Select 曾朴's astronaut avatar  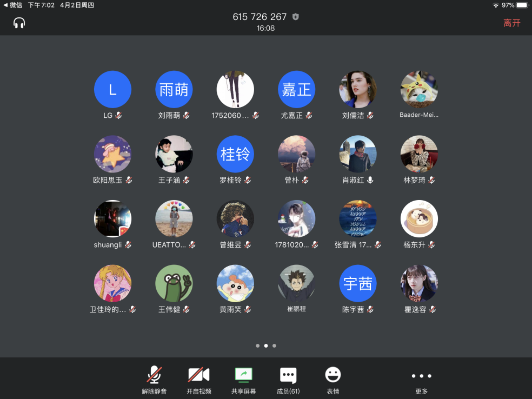(296, 154)
